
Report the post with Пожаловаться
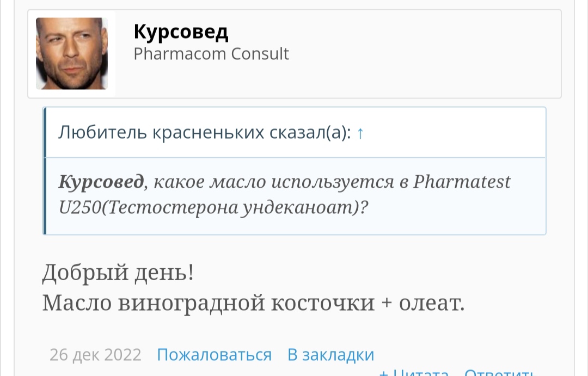tap(214, 355)
